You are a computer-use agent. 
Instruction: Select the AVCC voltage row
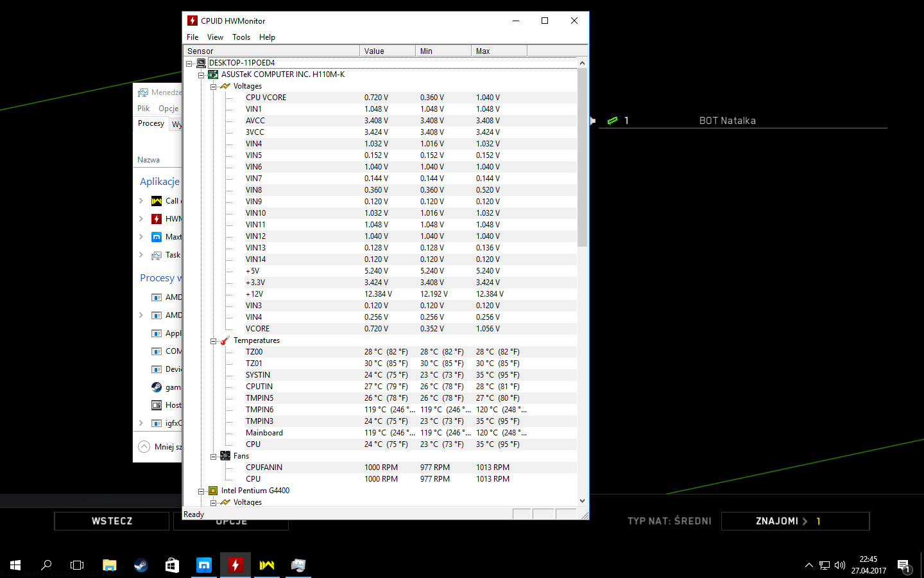(411, 121)
